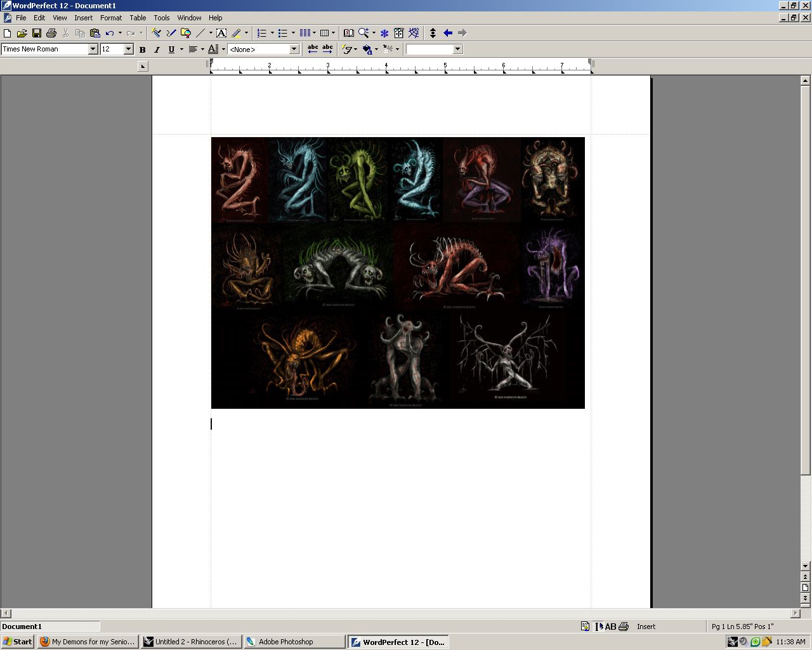Click the Document1 tab on application bar

coord(50,627)
